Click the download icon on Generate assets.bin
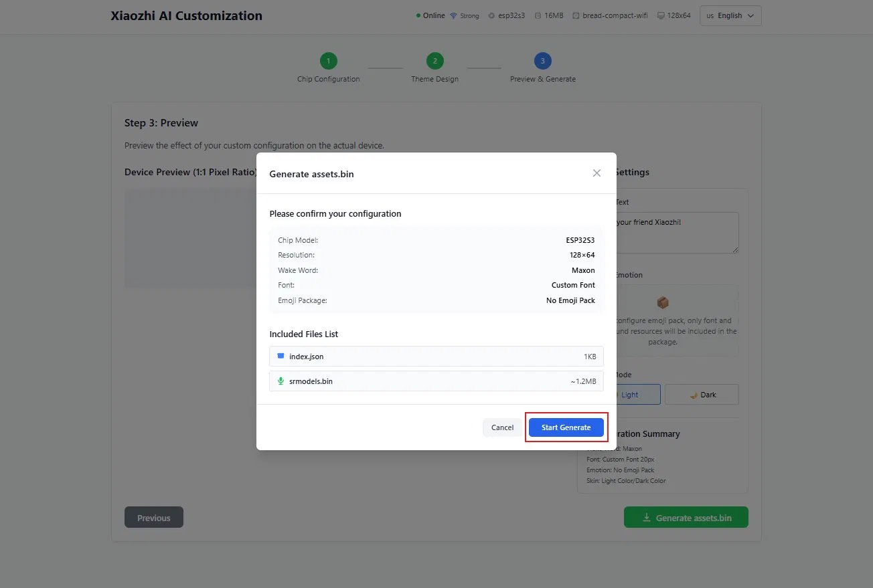Image resolution: width=873 pixels, height=588 pixels. point(647,517)
